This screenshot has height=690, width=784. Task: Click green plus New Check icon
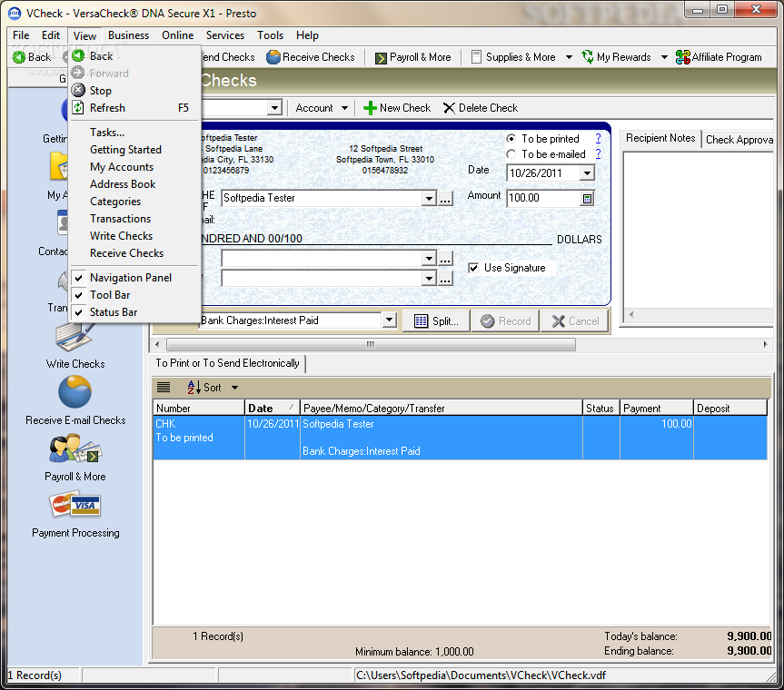pos(370,108)
